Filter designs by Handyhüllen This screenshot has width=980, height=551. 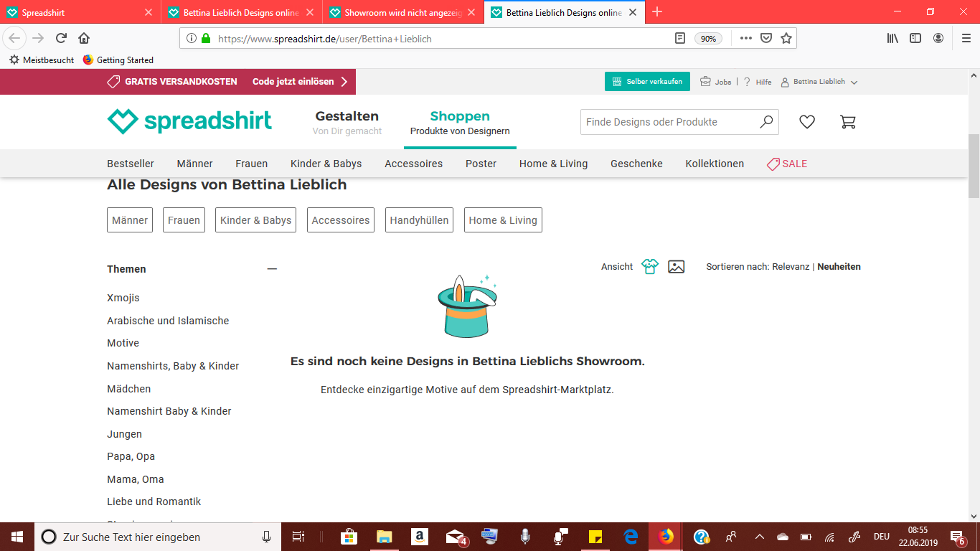(419, 220)
